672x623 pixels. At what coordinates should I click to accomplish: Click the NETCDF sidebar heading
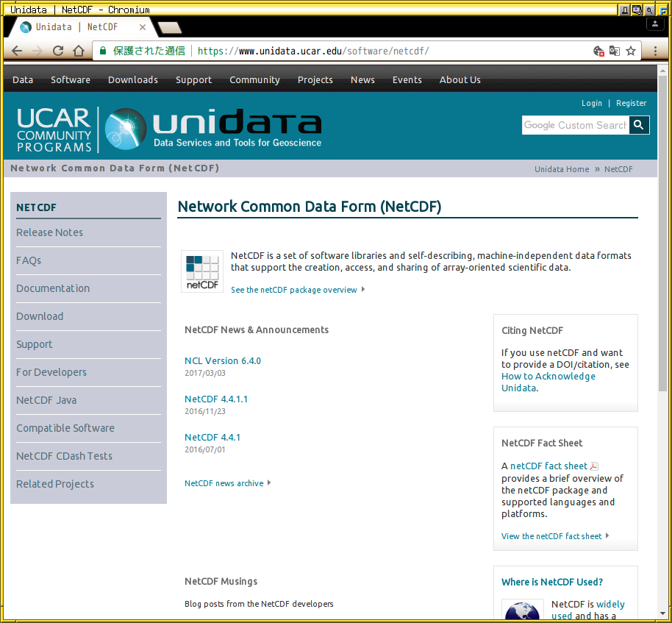[x=37, y=207]
